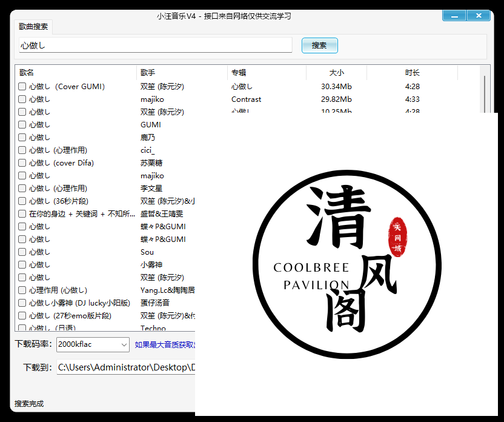Click singer name 李文星
This screenshot has height=422, width=504.
point(151,188)
